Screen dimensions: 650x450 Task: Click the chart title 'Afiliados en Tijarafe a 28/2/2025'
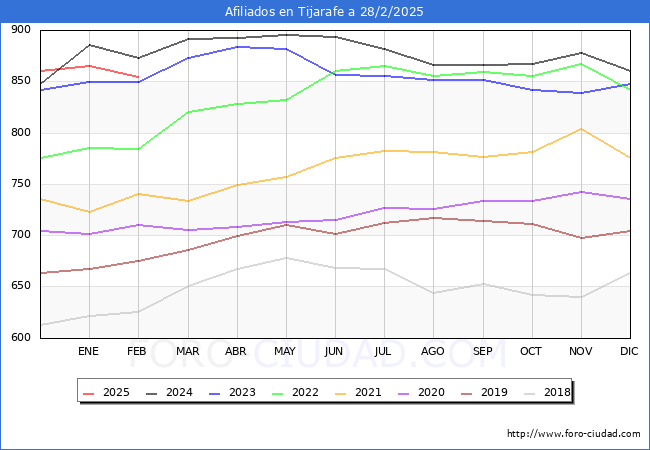[324, 12]
